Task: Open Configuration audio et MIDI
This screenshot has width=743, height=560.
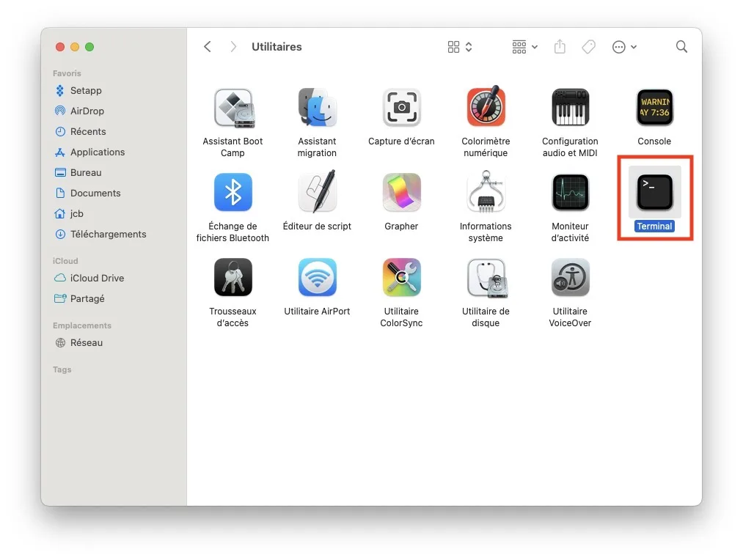Action: click(570, 107)
